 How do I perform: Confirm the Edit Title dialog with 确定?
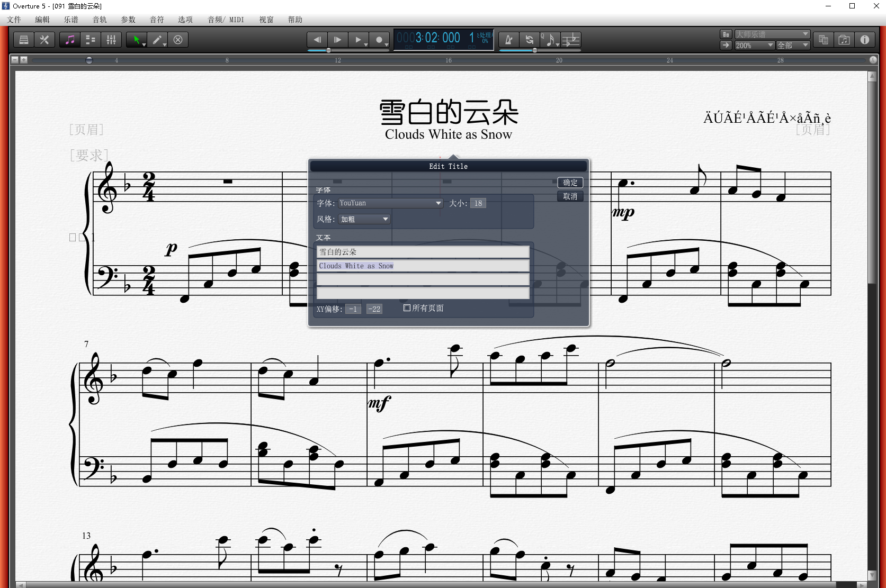tap(570, 183)
